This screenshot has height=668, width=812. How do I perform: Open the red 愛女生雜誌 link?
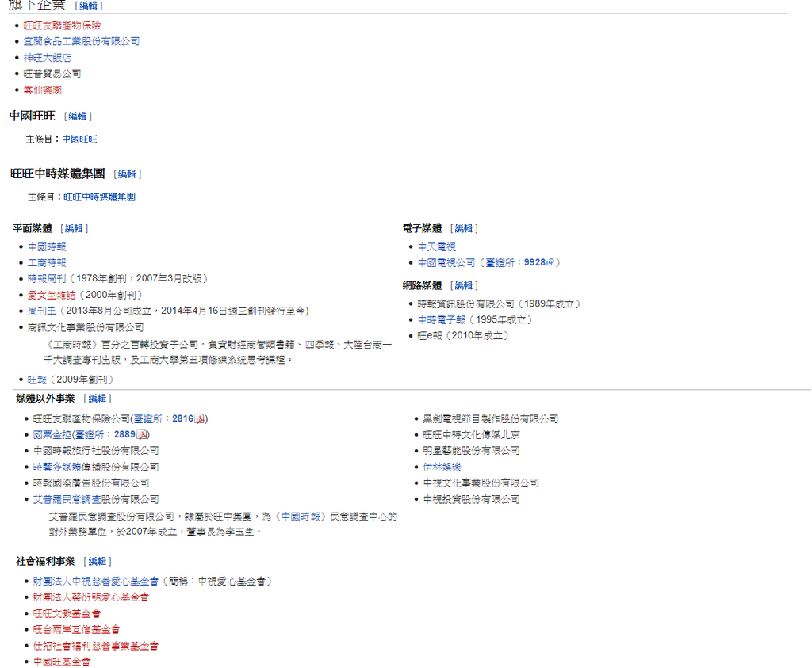tap(52, 295)
